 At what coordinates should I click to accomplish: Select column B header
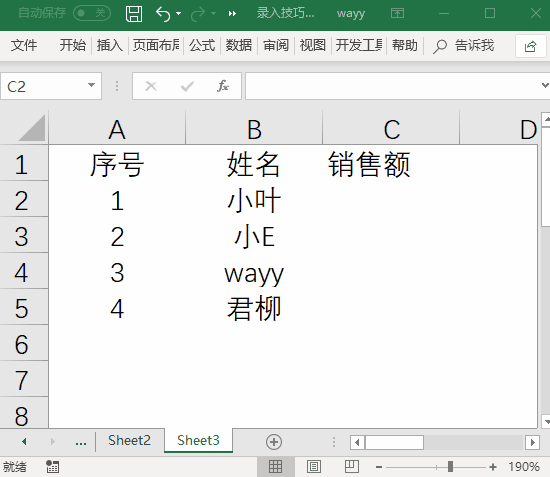pos(254,129)
